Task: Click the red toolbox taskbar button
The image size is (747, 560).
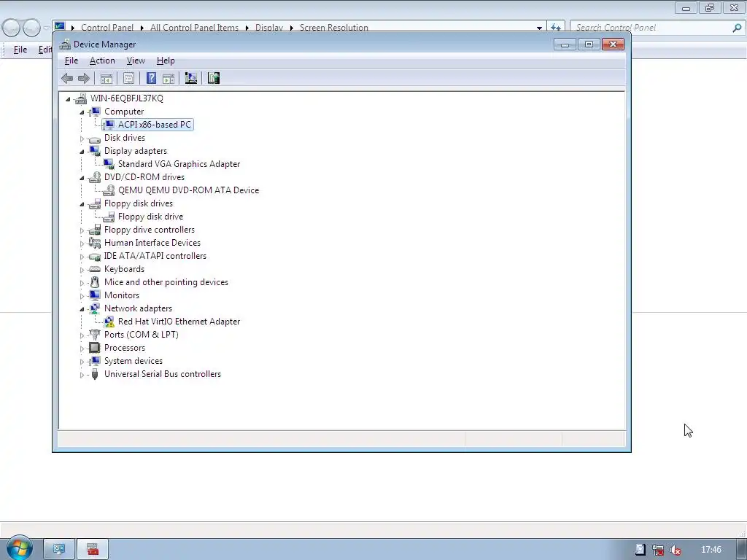Action: pyautogui.click(x=93, y=550)
